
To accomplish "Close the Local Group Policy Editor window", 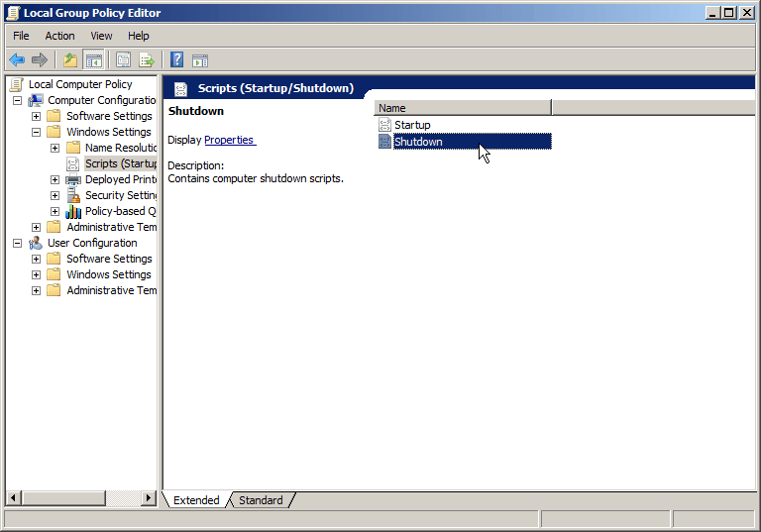I will pyautogui.click(x=747, y=13).
